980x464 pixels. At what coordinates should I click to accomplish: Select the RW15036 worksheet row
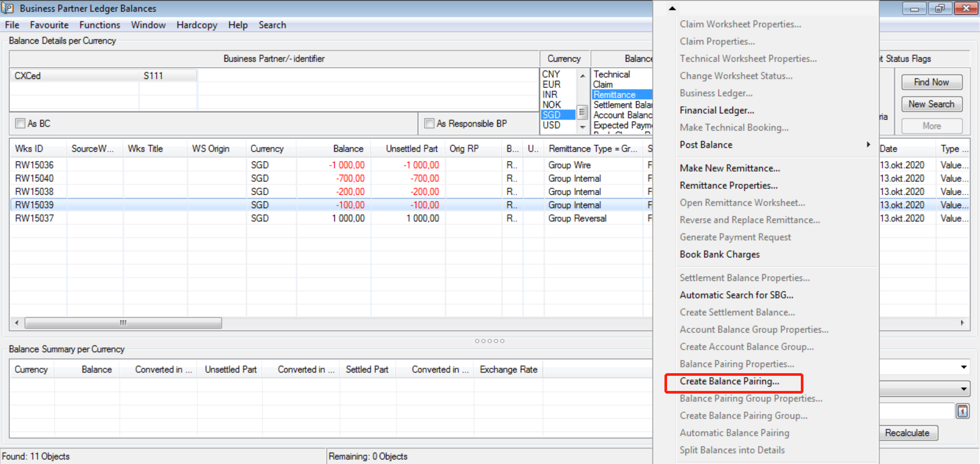pyautogui.click(x=34, y=165)
